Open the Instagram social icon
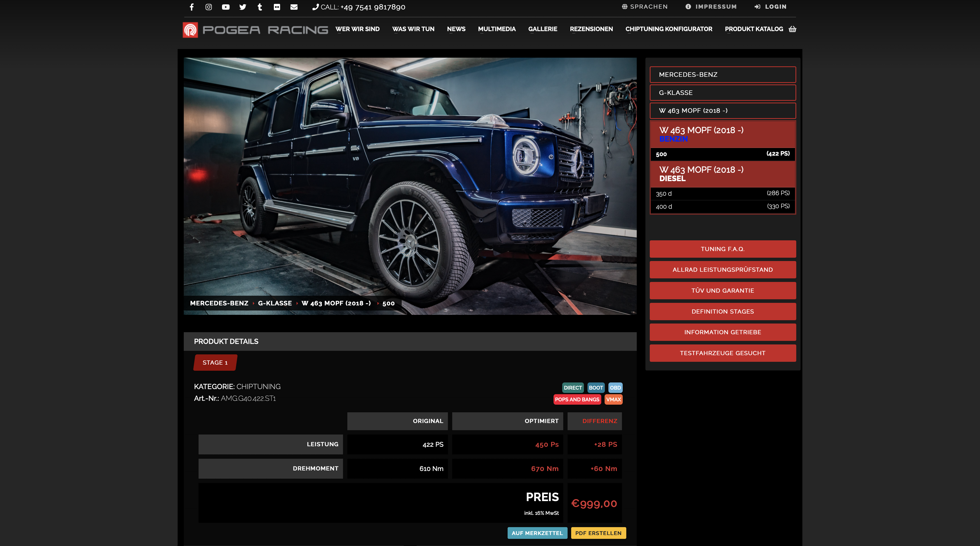Viewport: 980px width, 546px height. coord(209,7)
